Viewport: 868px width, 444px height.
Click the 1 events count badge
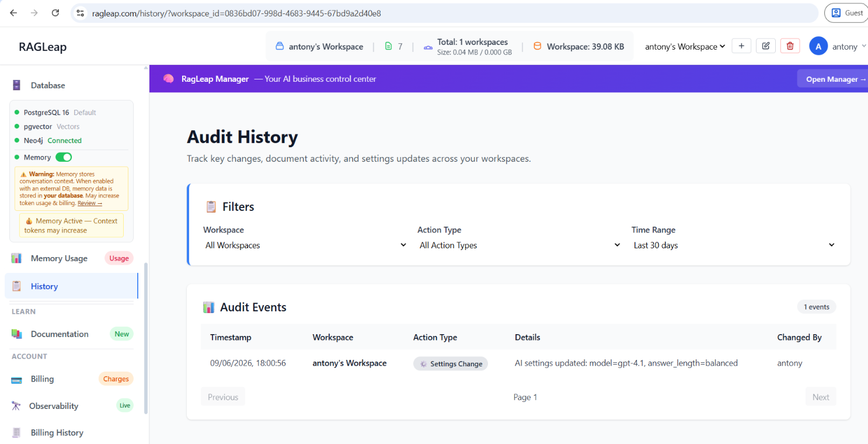point(817,307)
